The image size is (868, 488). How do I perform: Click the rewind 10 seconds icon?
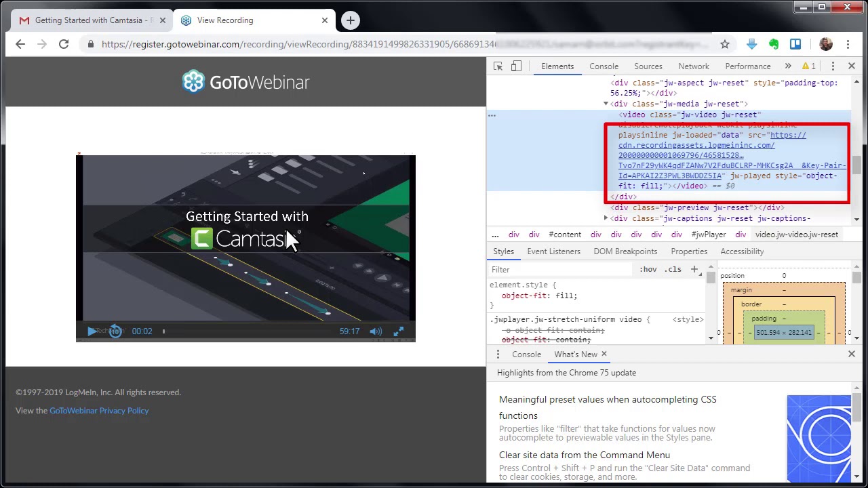coord(115,331)
